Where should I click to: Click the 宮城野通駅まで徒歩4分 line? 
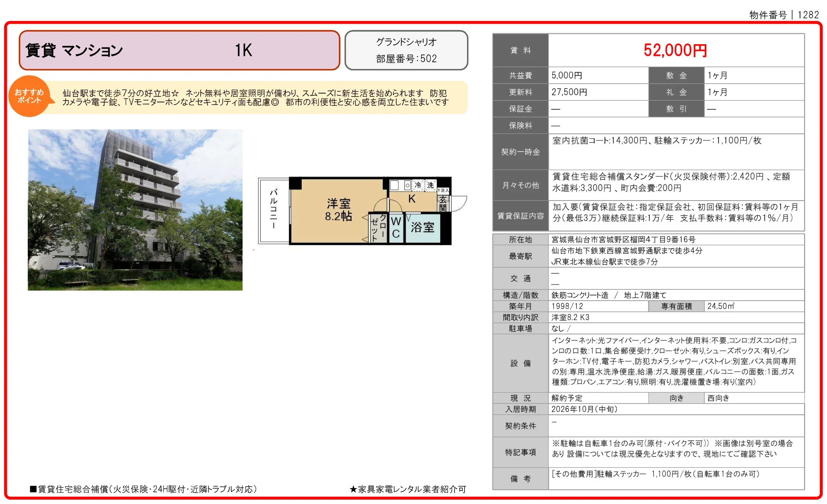click(627, 251)
